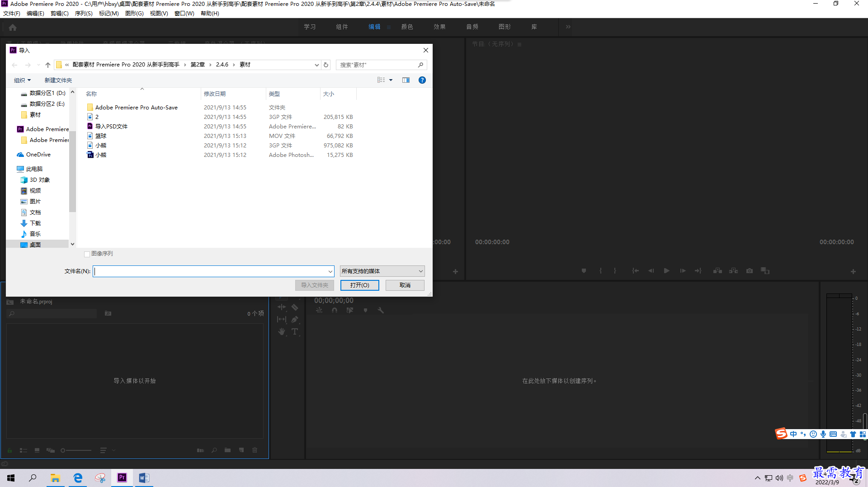
Task: Open the 所有支持的媒体 file type dropdown
Action: pos(382,271)
